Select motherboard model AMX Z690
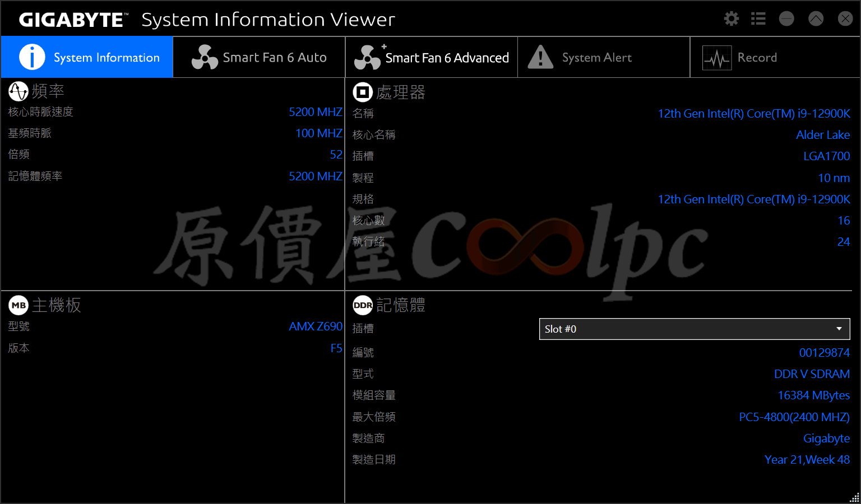 pyautogui.click(x=316, y=326)
